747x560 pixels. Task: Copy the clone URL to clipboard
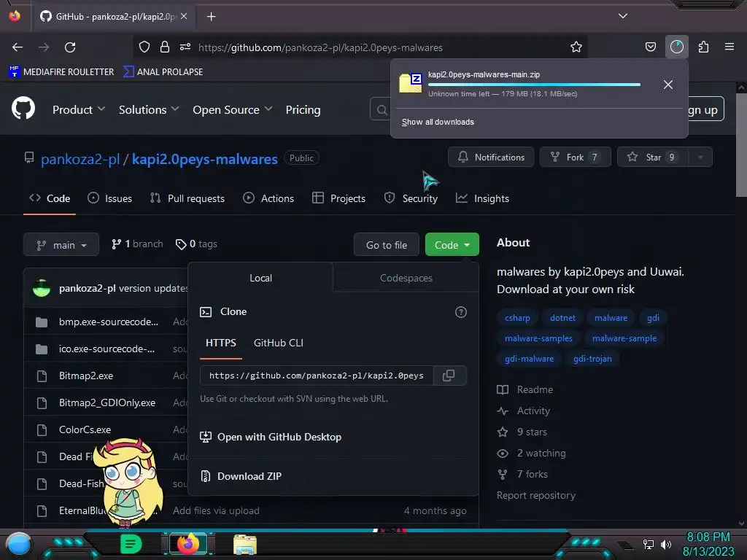coord(449,376)
